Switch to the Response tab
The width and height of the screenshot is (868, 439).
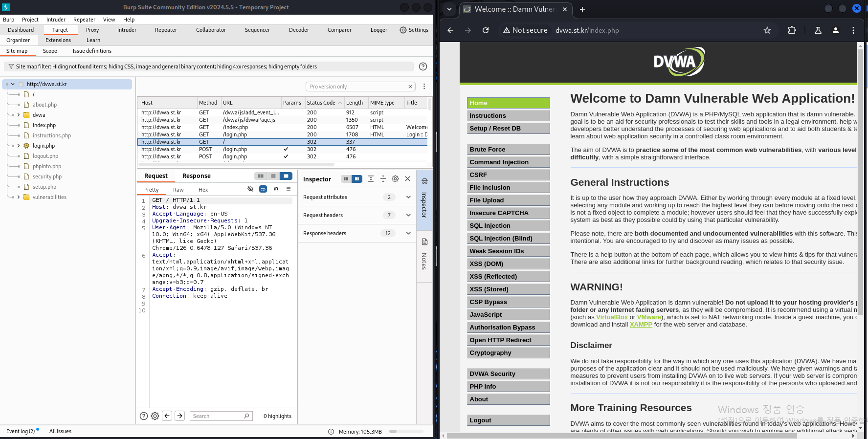tap(197, 176)
